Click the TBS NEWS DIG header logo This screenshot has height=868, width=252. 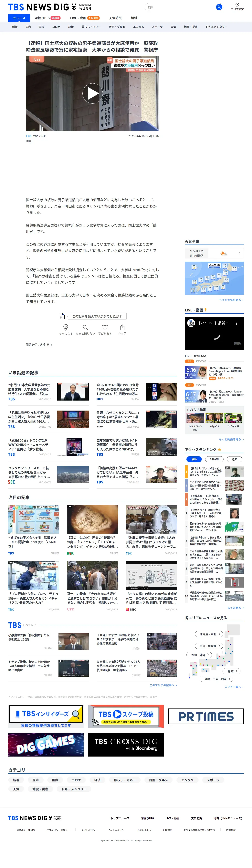(49, 7)
